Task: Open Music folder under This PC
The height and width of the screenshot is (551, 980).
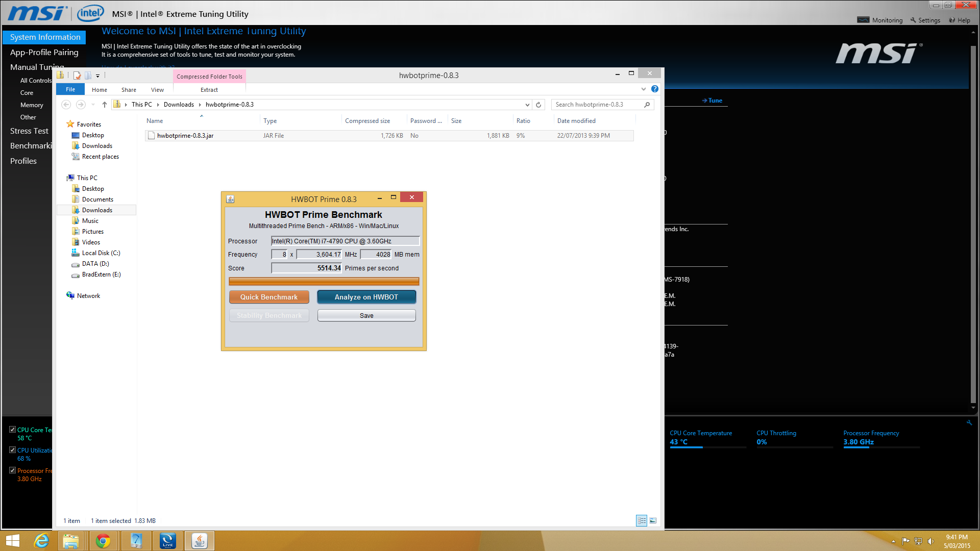Action: click(x=90, y=221)
